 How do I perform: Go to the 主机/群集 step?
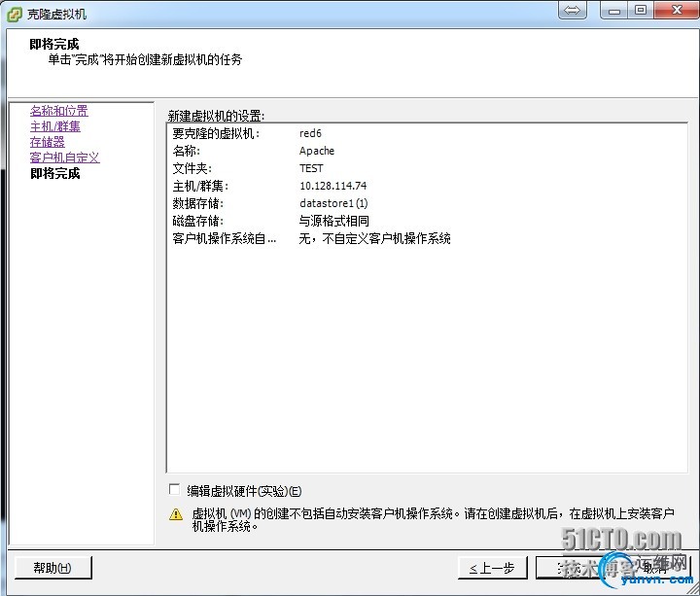click(x=55, y=126)
